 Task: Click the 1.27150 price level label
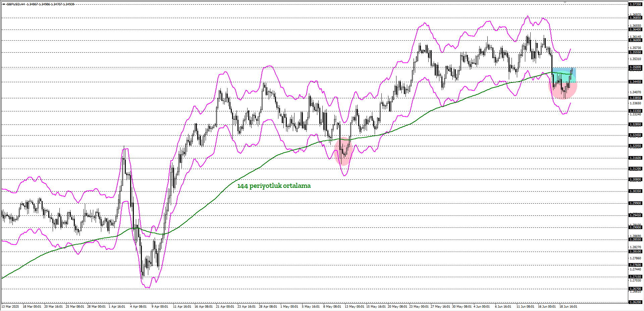[x=635, y=277]
